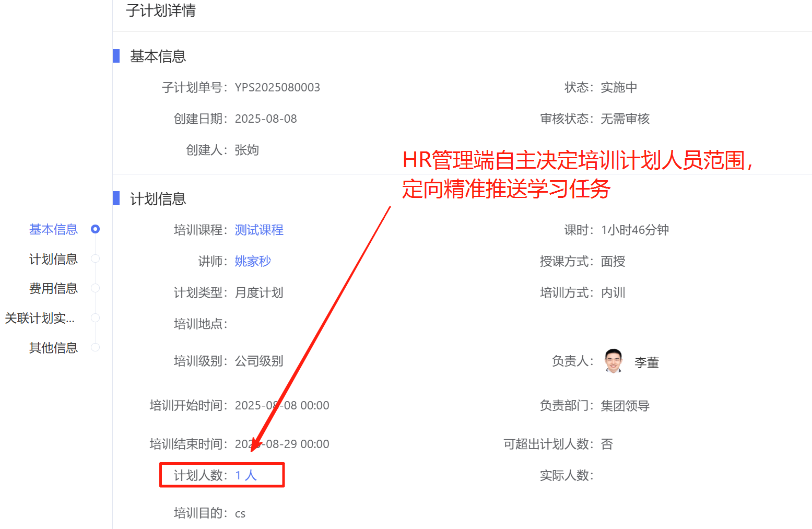Click the timeline dot beside 关联计划实 in sidebar
Image resolution: width=812 pixels, height=529 pixels.
(95, 318)
